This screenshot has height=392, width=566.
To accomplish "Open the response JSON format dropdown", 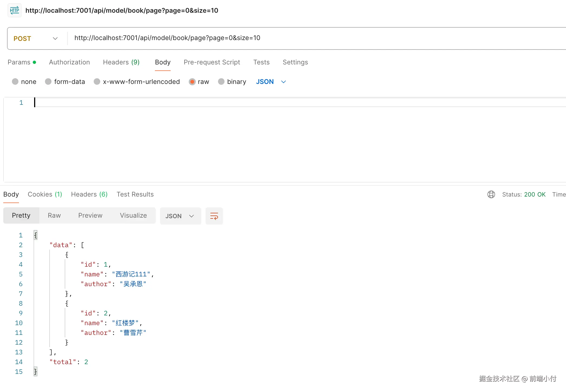I will pos(180,216).
